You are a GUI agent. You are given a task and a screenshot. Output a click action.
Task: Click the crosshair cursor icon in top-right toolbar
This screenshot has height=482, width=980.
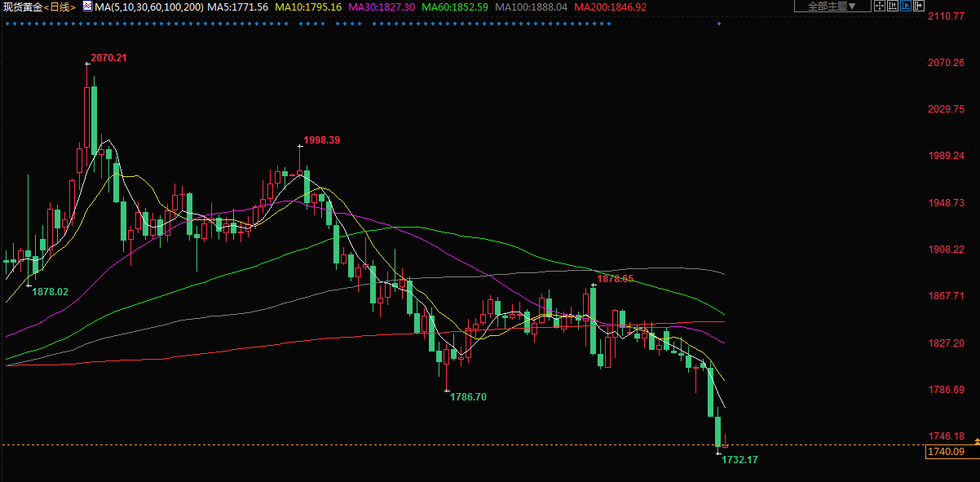(878, 7)
